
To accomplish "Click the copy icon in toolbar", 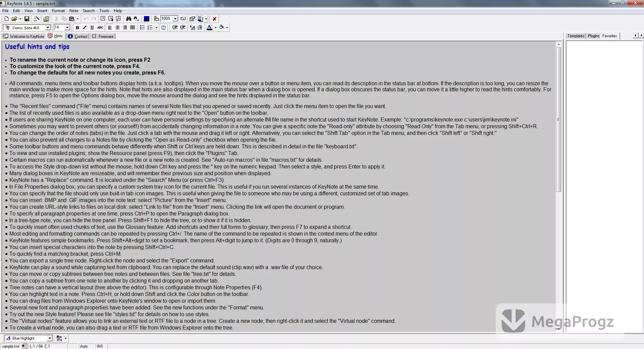I will [64, 19].
